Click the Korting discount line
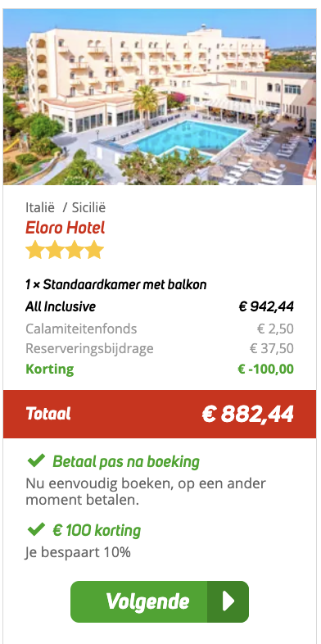The image size is (321, 644). pyautogui.click(x=160, y=369)
